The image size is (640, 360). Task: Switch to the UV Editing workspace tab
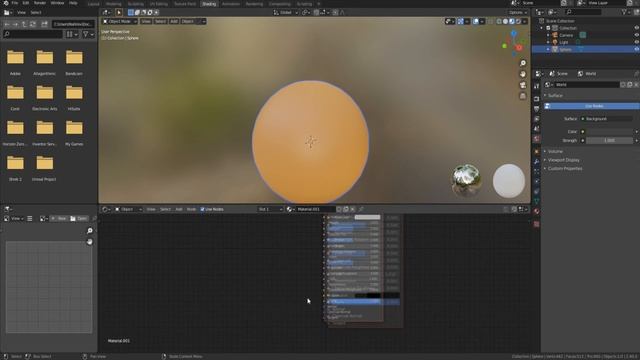pos(159,4)
